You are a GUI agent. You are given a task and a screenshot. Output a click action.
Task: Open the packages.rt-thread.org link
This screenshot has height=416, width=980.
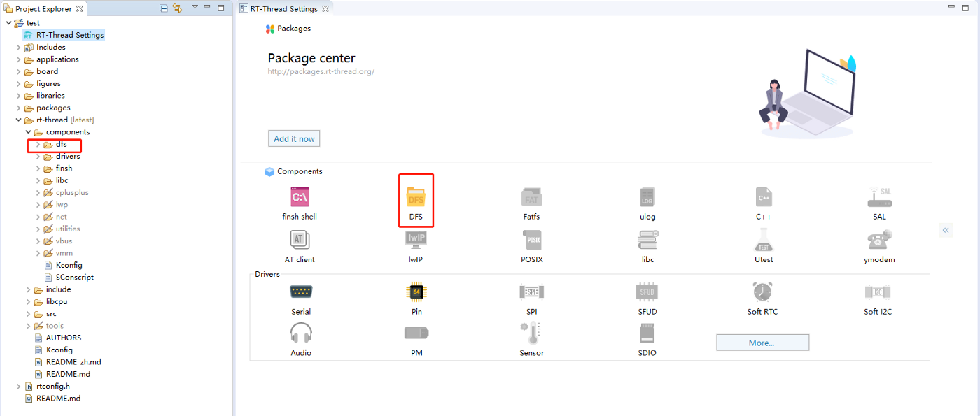[321, 71]
